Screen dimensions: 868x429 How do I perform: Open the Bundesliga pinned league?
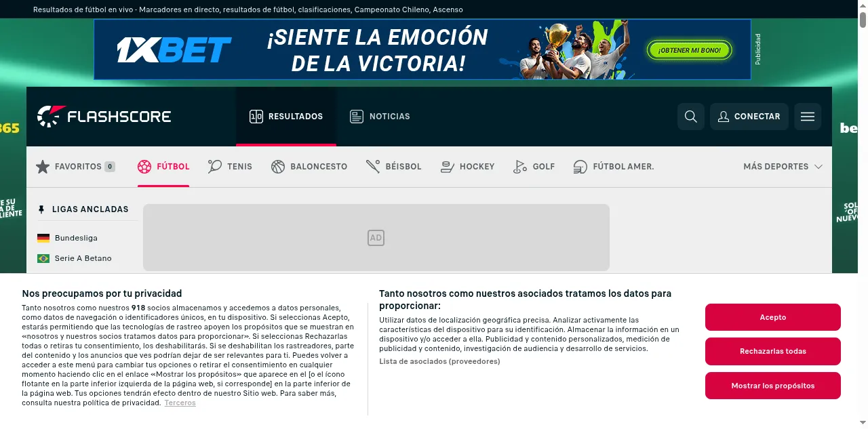76,238
